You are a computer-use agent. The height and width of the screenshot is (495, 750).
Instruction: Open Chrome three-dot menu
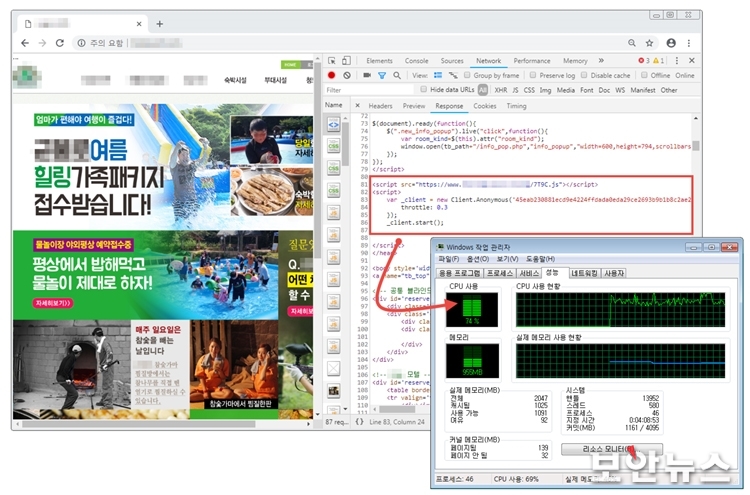(x=689, y=43)
